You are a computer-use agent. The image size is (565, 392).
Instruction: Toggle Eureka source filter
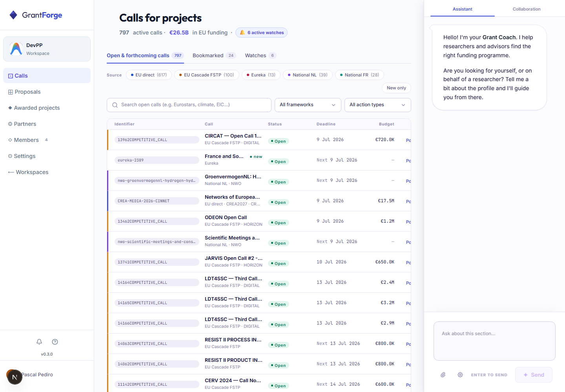click(x=261, y=75)
